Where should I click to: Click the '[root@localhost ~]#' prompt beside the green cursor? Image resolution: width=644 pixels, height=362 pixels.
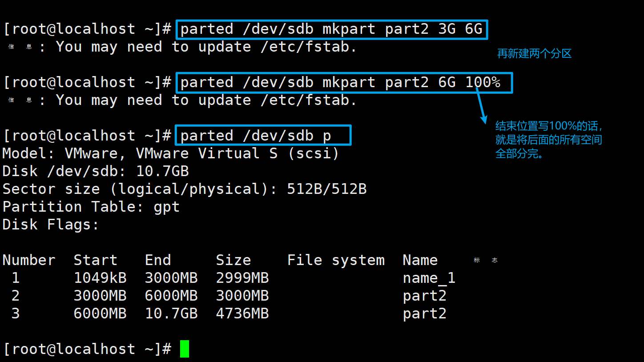(87, 350)
